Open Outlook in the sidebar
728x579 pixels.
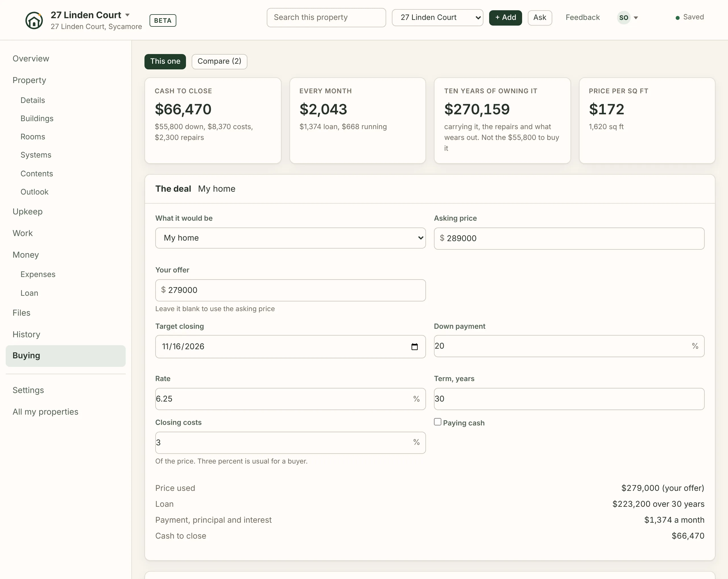[x=34, y=192]
